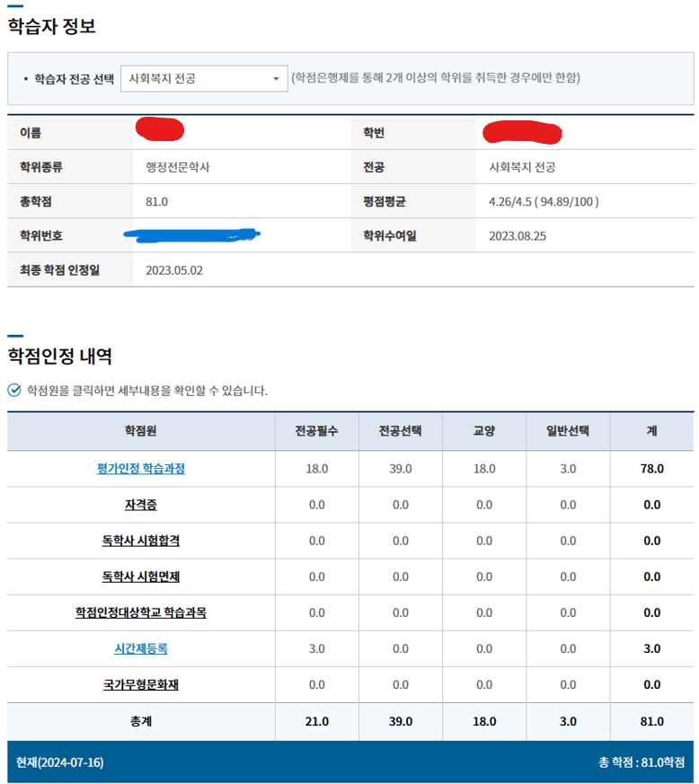The width and height of the screenshot is (699, 784).
Task: Click the 총 학점 : 81.0학점 summary text
Action: click(641, 762)
